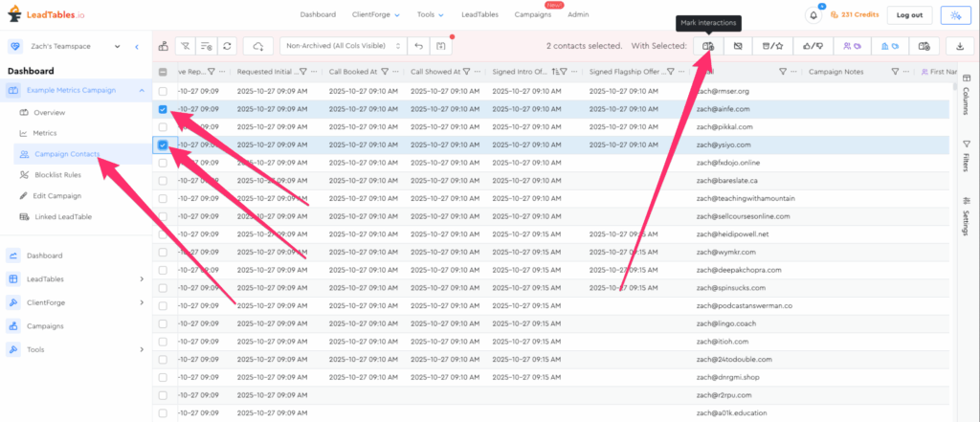Click the envelope email action icon
Image resolution: width=980 pixels, height=422 pixels.
coord(738,45)
